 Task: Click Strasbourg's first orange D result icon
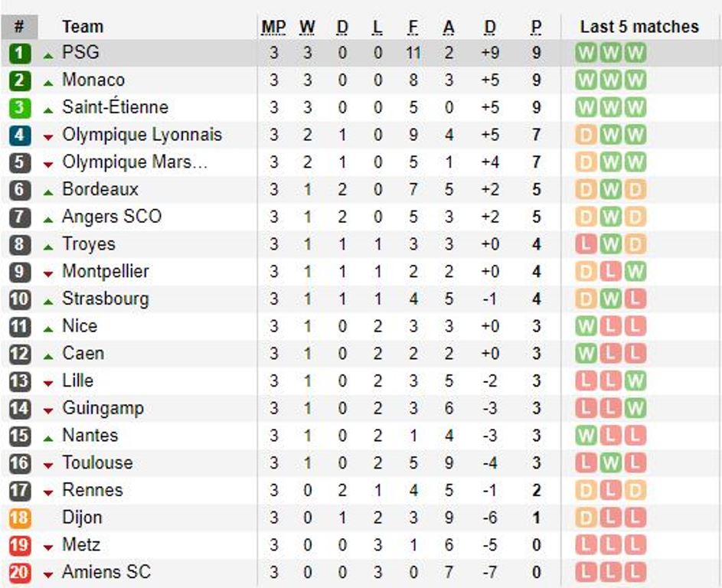586,299
